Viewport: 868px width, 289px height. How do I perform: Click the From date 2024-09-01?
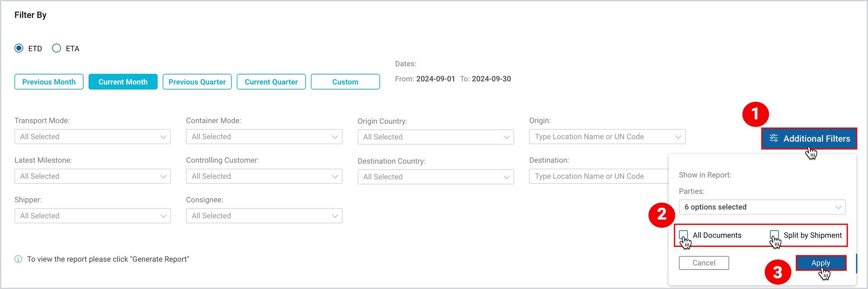(x=435, y=79)
